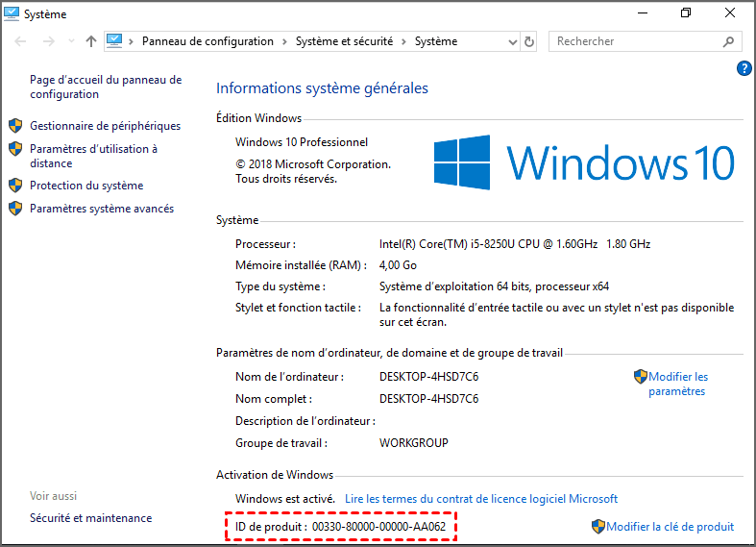Open Page d'accueil du panneau de configuration
The width and height of the screenshot is (756, 547).
(x=106, y=87)
